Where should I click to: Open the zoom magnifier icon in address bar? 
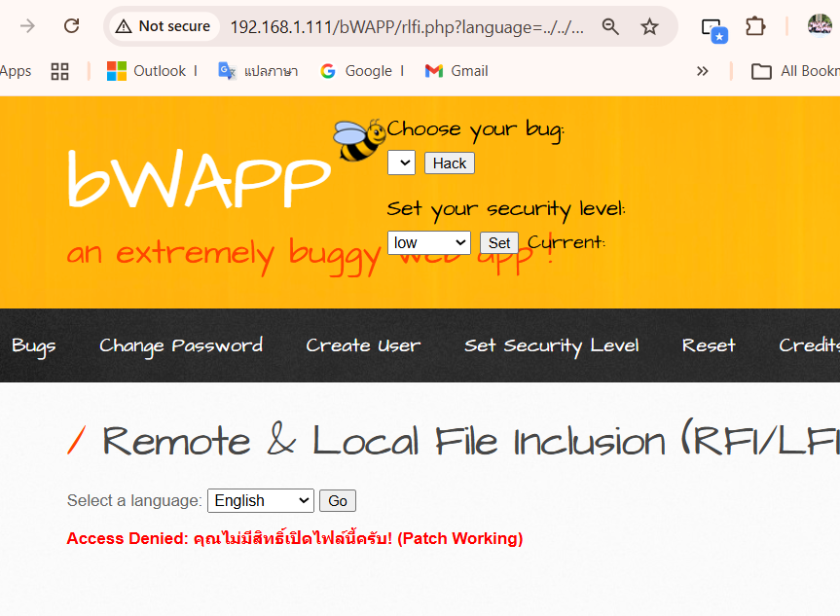pos(610,26)
